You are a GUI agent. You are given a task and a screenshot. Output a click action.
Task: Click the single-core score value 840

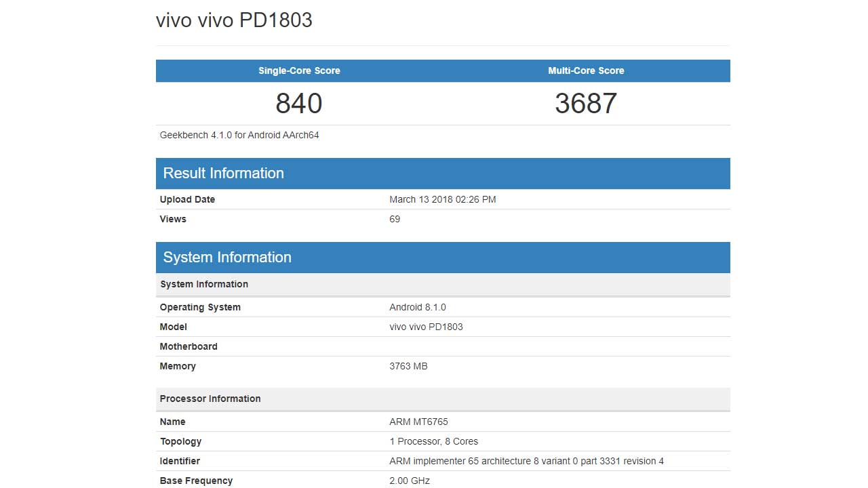point(299,104)
